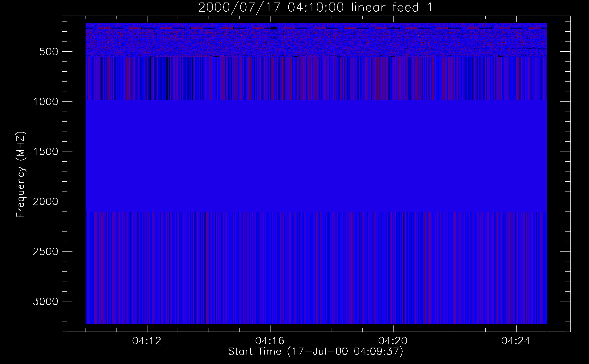Click the plot title "2000/07/17 04:10:00 linear feed 1"
The height and width of the screenshot is (364, 589).
click(316, 7)
